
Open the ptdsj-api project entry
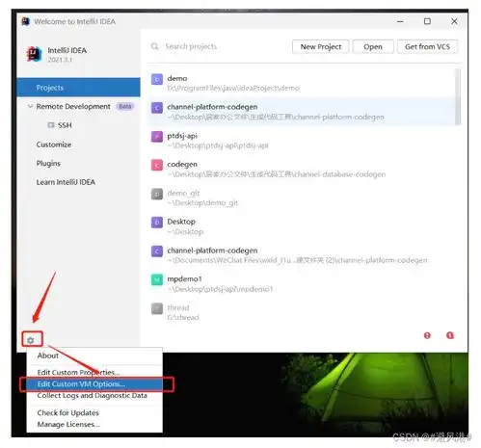(302, 141)
